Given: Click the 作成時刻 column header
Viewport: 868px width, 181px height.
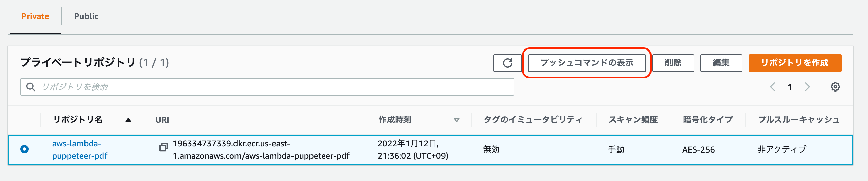Looking at the screenshot, I should tap(395, 120).
